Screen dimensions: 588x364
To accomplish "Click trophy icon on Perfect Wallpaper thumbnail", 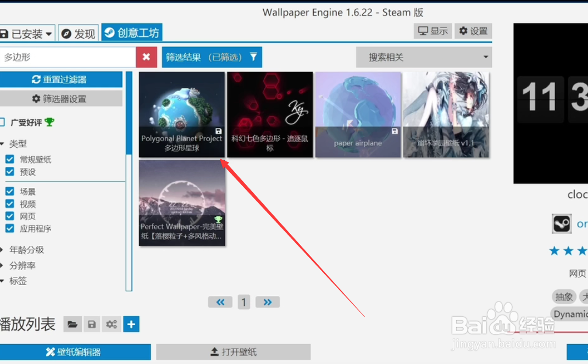I will 218,220.
